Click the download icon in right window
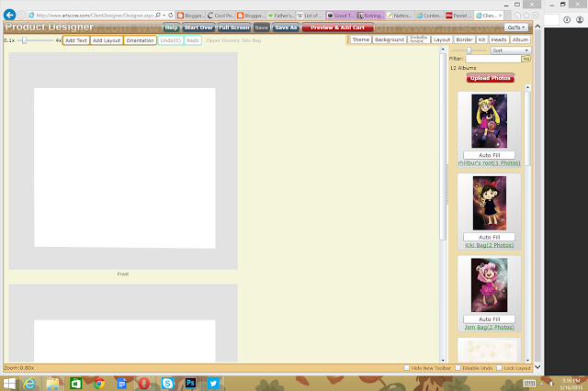Image resolution: width=588 pixels, height=391 pixels. (x=567, y=19)
